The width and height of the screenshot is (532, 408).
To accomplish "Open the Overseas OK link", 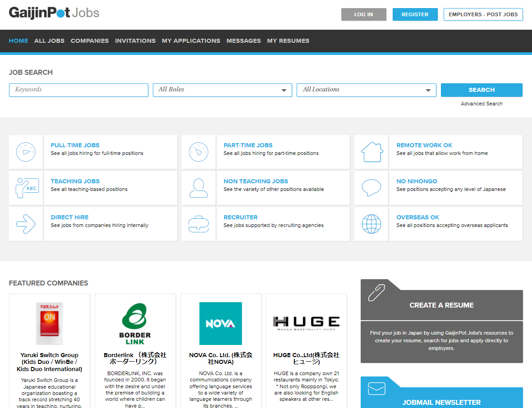I will [417, 217].
